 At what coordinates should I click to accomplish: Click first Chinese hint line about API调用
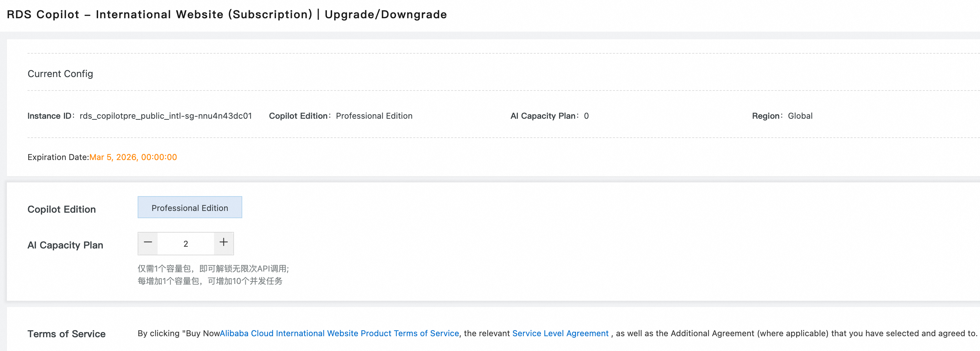pos(213,269)
